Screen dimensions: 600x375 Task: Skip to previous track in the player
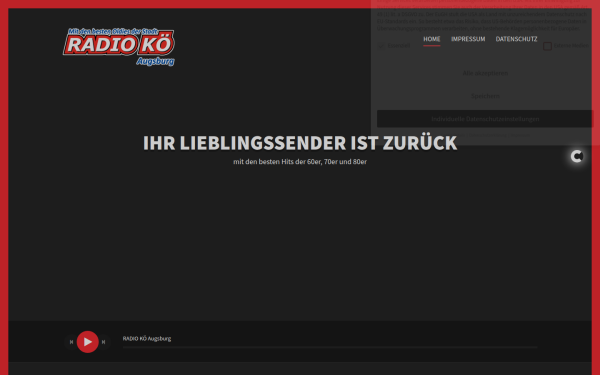click(71, 342)
